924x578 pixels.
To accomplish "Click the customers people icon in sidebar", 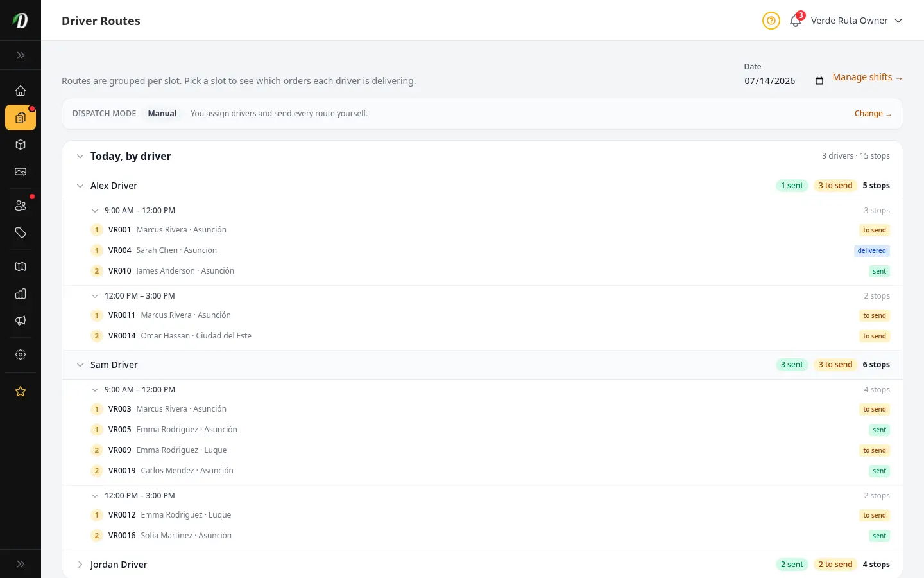I will (21, 206).
